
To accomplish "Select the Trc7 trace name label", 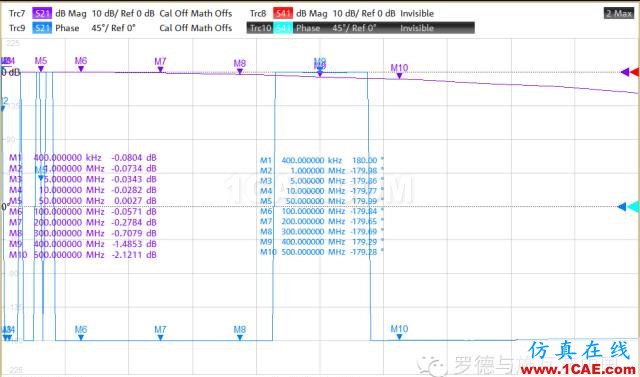I will point(17,13).
